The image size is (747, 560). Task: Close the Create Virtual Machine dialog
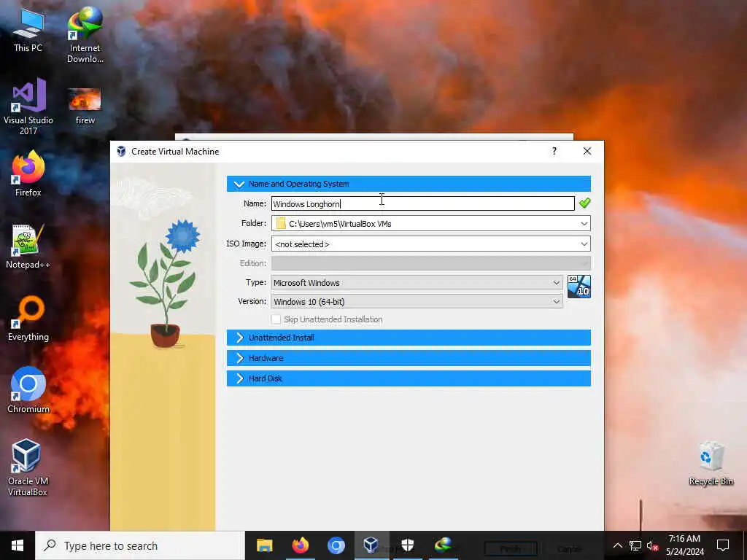pyautogui.click(x=587, y=151)
